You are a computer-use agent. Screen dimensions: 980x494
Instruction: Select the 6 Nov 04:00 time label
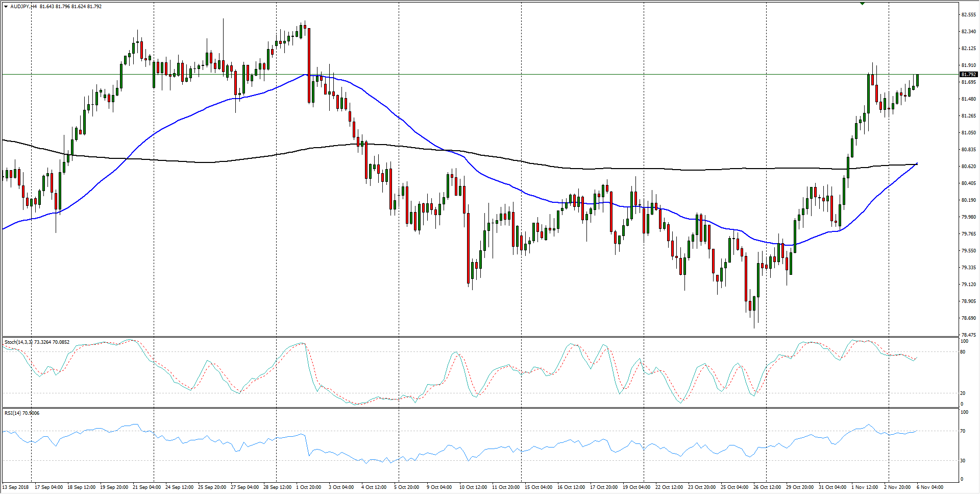click(930, 487)
